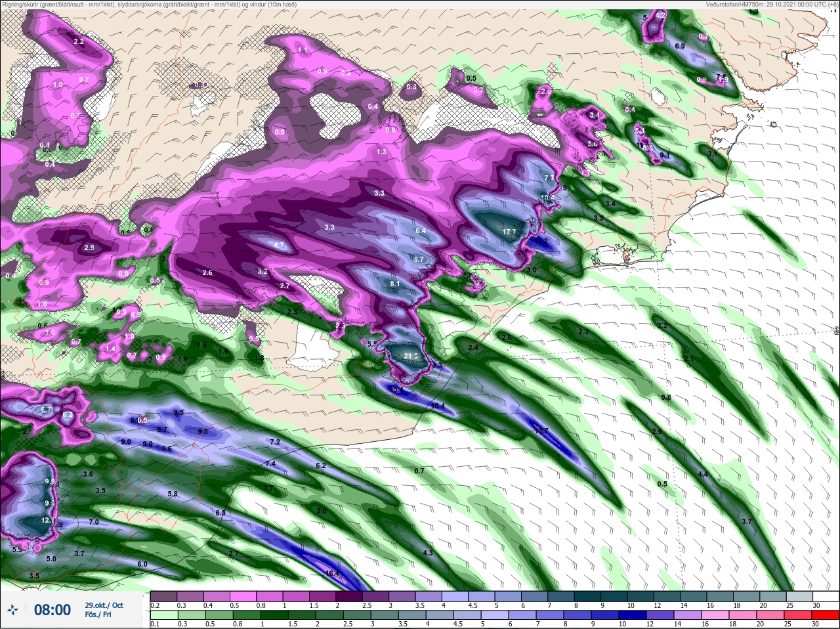Select the pale grey 25 swatch in upper legend

799,596
